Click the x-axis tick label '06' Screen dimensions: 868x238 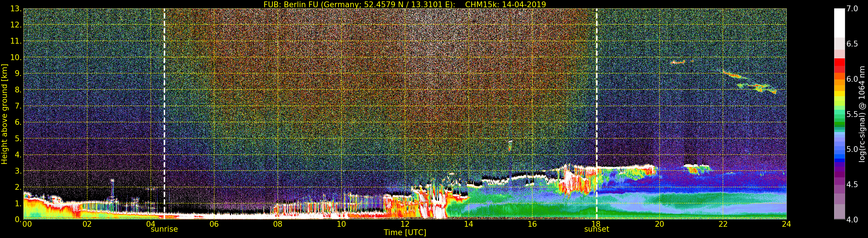[x=214, y=224]
